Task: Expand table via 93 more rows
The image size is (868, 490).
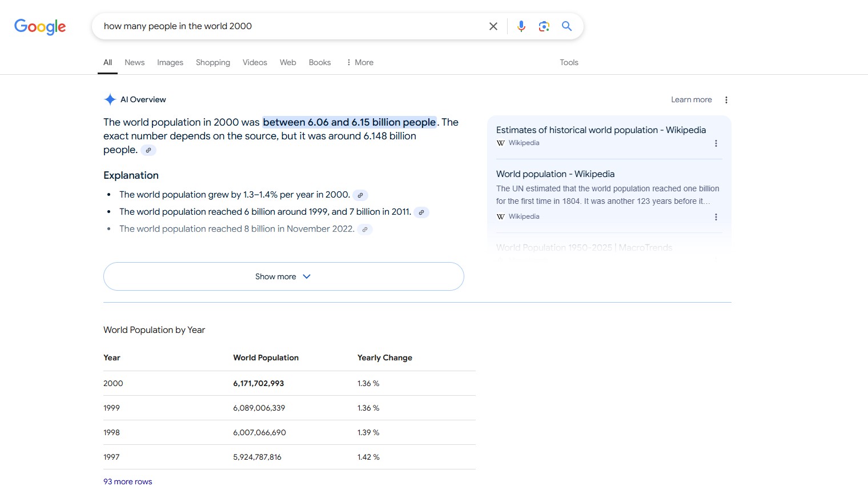Action: point(128,481)
